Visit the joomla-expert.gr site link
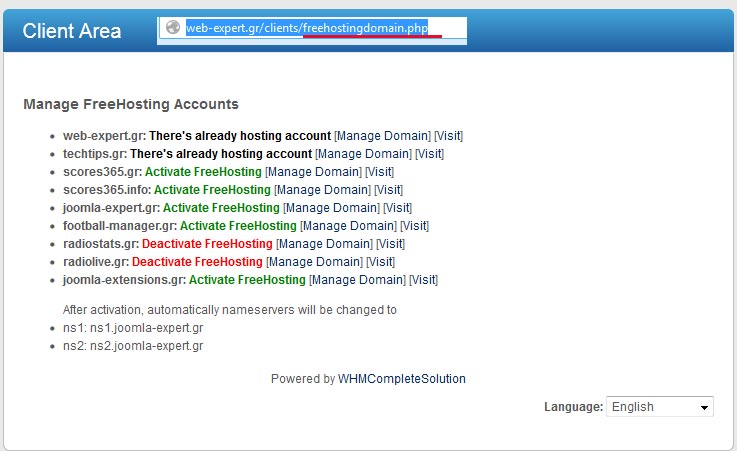The height and width of the screenshot is (451, 737). click(x=398, y=208)
